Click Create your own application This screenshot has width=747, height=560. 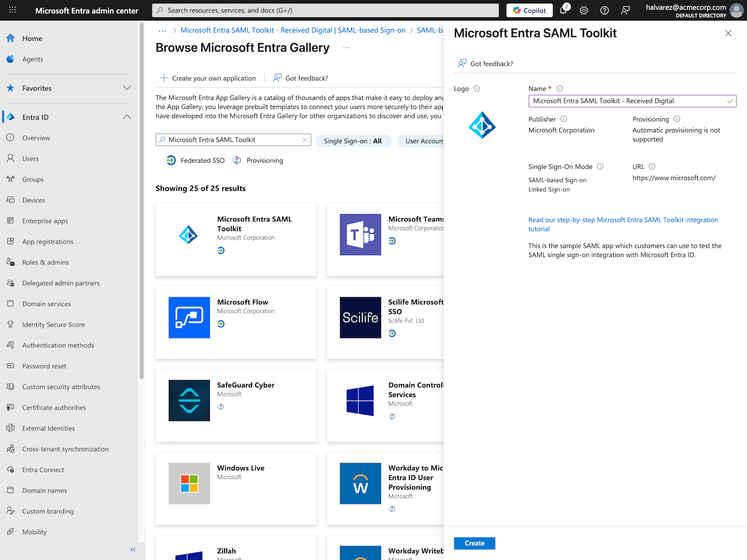coord(208,78)
